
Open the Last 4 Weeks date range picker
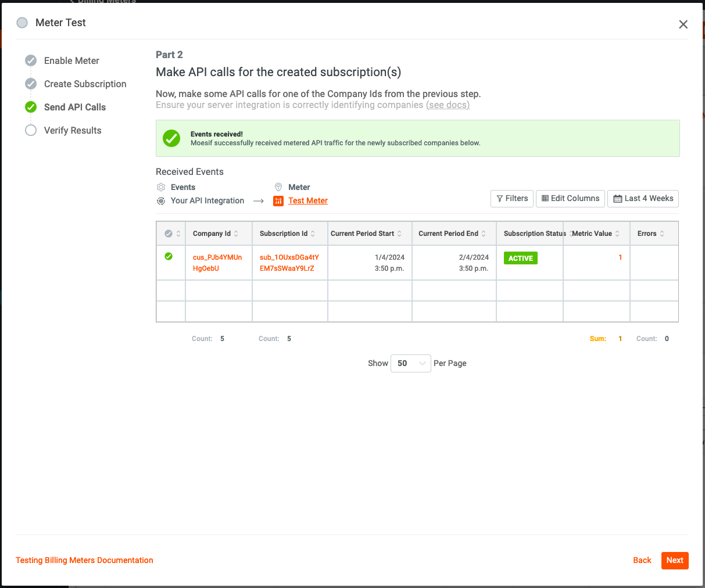[x=643, y=199]
